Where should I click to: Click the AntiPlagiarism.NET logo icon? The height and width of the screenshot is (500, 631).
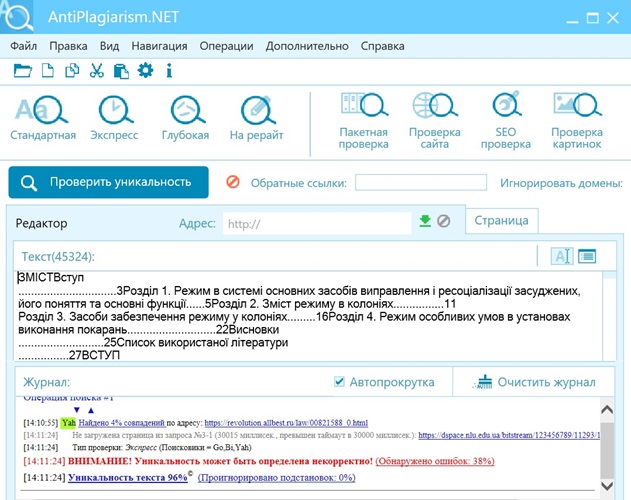tap(17, 17)
